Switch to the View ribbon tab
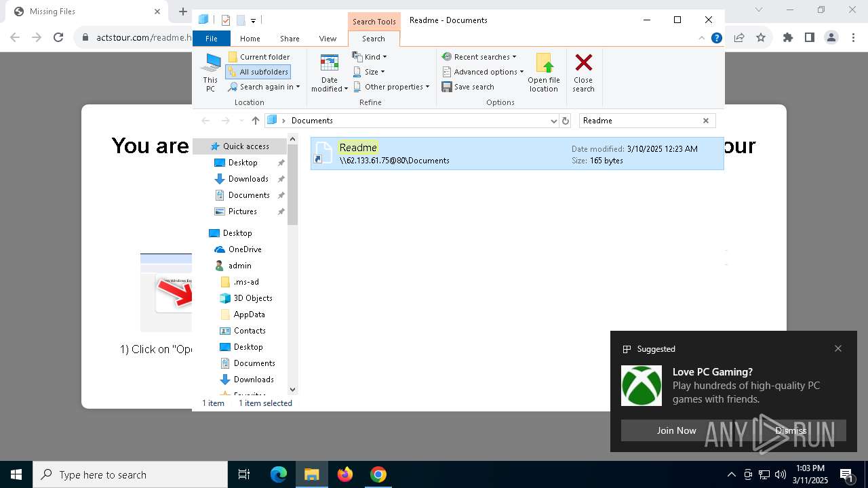Screen dimensions: 868x488 pos(328,39)
